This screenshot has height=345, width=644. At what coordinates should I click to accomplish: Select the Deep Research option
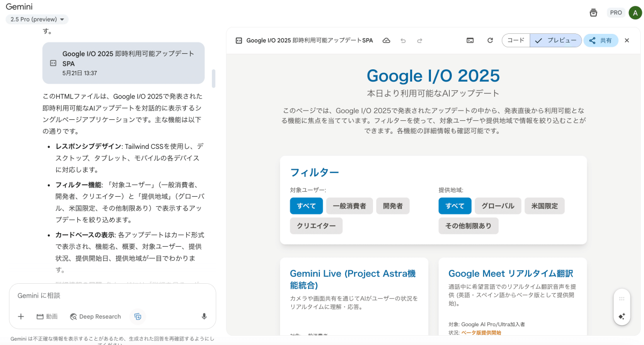point(96,317)
